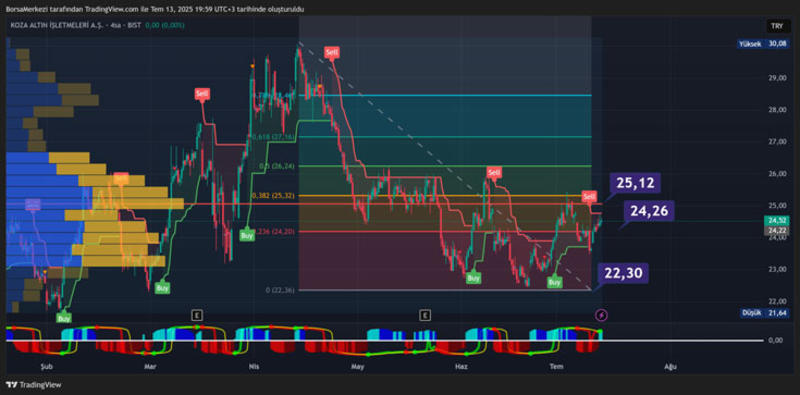800x395 pixels.
Task: Open the TRY currency selector
Action: pyautogui.click(x=778, y=27)
